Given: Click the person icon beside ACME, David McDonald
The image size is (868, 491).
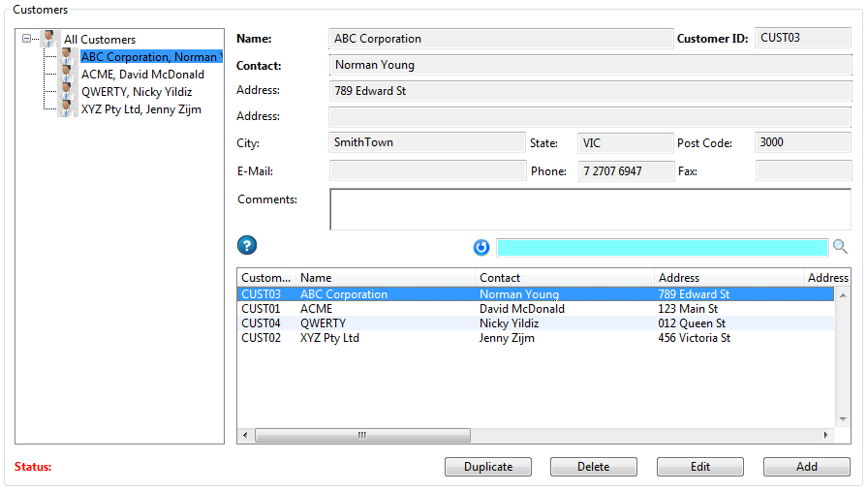Looking at the screenshot, I should tap(67, 75).
